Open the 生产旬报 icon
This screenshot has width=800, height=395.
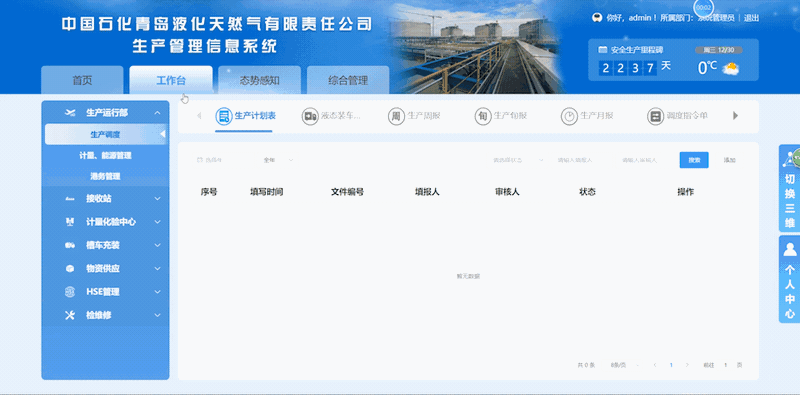tap(482, 116)
